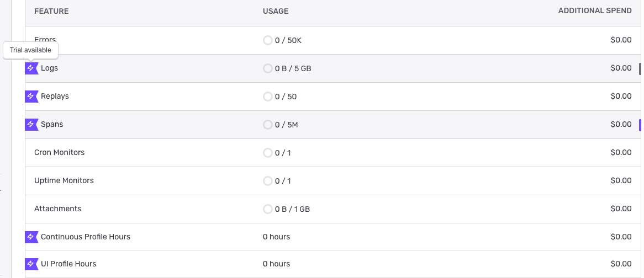Click the Spans usage ring indicator

(x=268, y=125)
